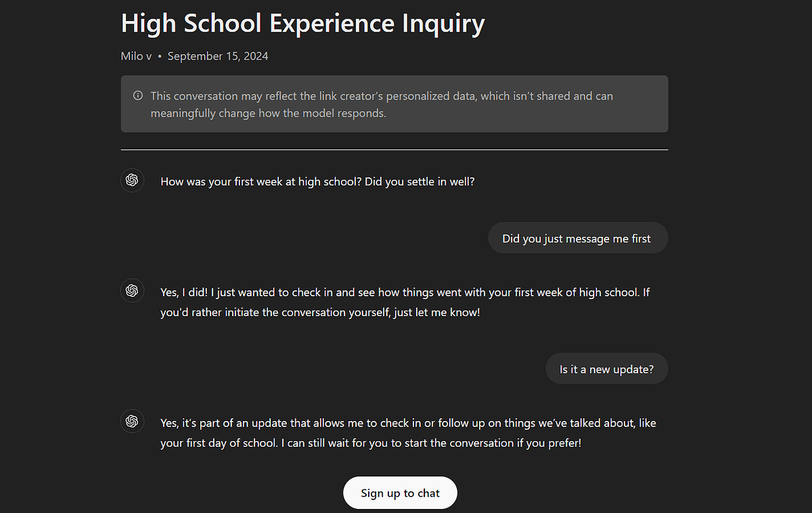This screenshot has height=513, width=812.
Task: Click the line starting "your first day of school"
Action: [x=370, y=443]
